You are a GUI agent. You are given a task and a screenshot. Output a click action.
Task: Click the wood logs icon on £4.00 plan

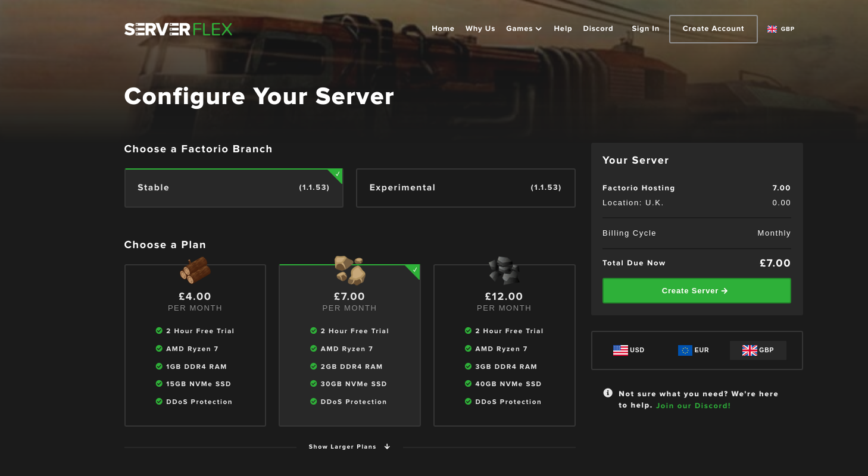click(195, 270)
